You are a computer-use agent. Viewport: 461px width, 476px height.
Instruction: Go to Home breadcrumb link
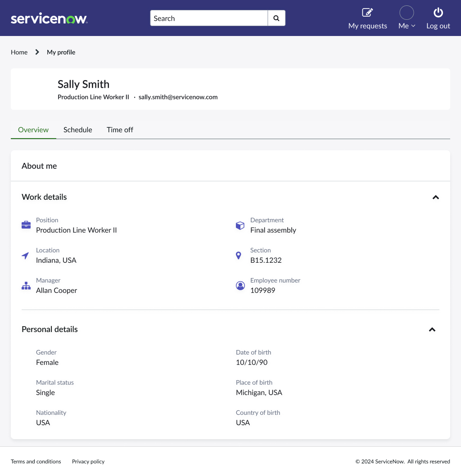(x=19, y=52)
